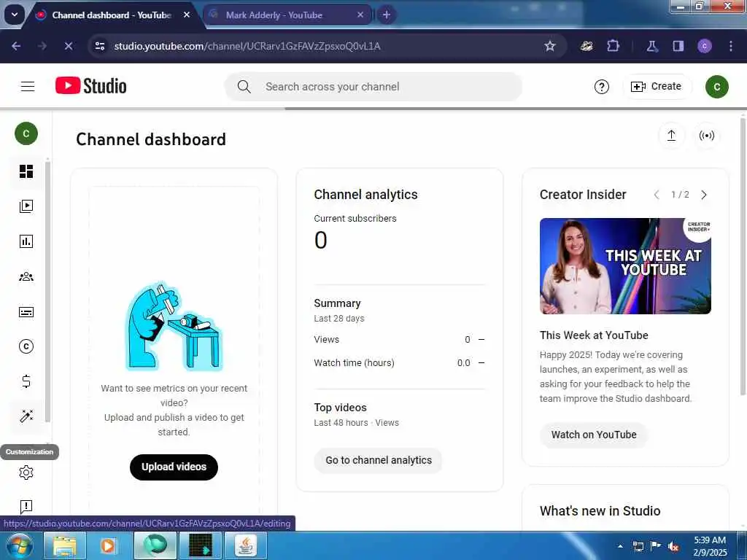Open the browser Extensions puzzle icon
The width and height of the screenshot is (747, 560).
click(x=613, y=46)
